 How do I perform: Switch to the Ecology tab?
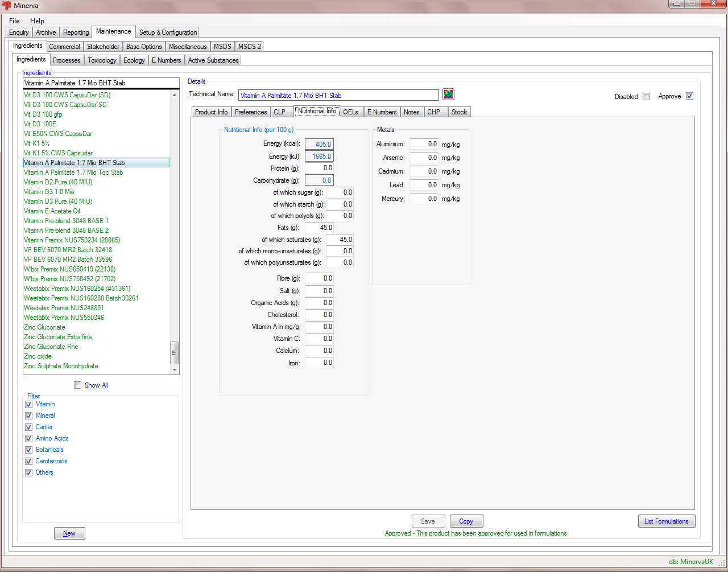[134, 60]
